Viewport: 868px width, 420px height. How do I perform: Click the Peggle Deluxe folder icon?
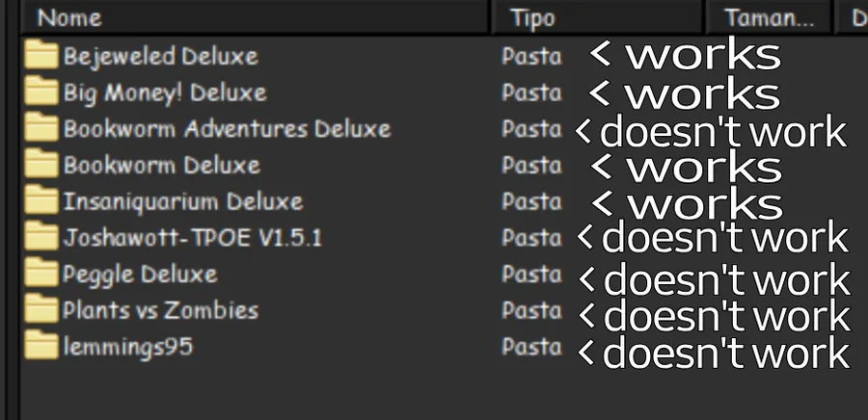41,274
